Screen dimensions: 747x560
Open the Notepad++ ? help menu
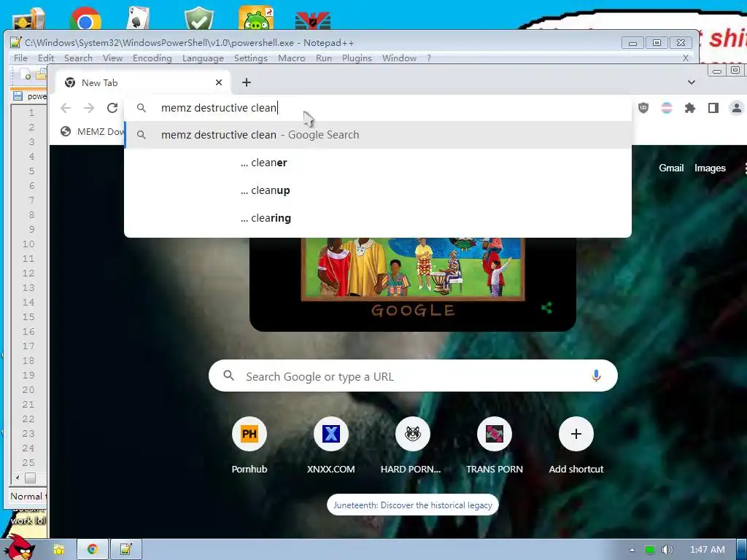429,58
